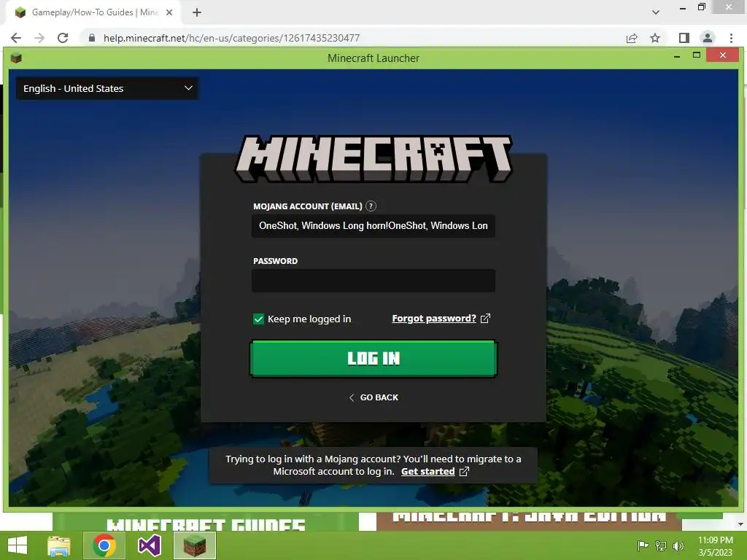
Task: Click the Minecraft Launcher grass block title icon
Action: point(16,58)
